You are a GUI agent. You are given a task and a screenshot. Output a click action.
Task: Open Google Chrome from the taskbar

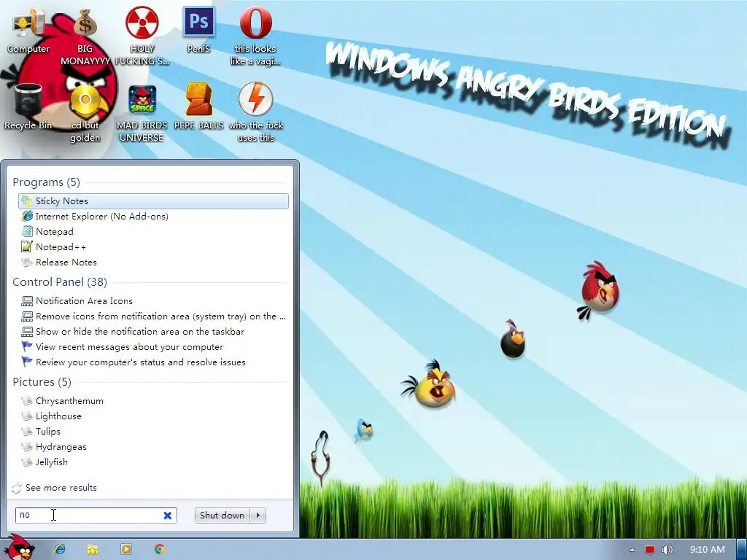click(x=159, y=550)
